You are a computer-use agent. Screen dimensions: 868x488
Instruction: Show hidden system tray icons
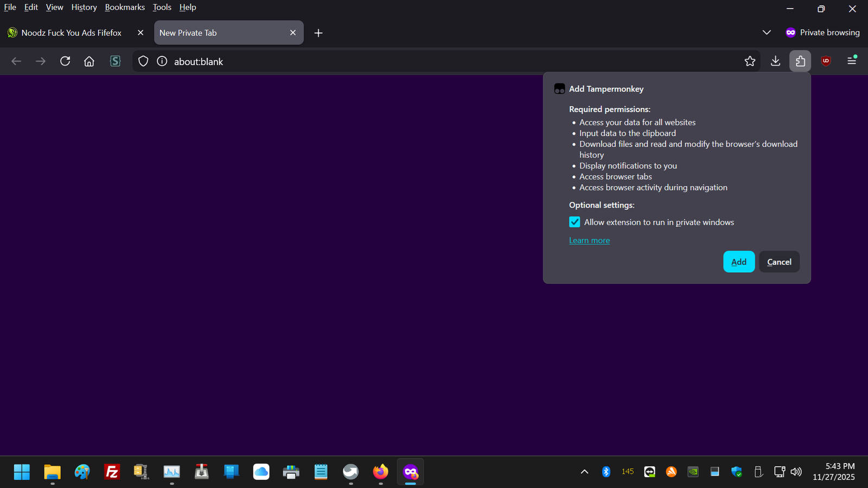(584, 472)
